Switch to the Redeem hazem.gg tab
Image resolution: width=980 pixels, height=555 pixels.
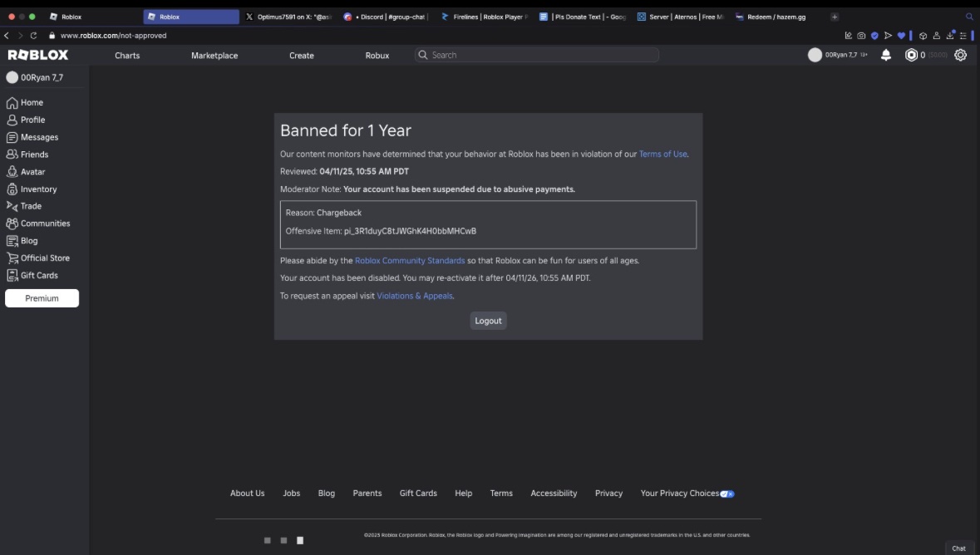778,17
